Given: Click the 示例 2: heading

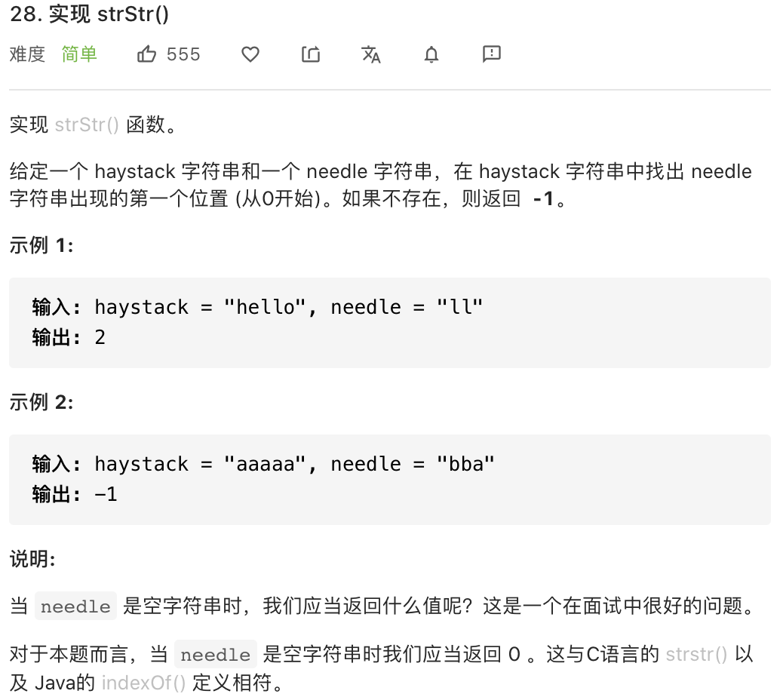Looking at the screenshot, I should click(x=41, y=402).
